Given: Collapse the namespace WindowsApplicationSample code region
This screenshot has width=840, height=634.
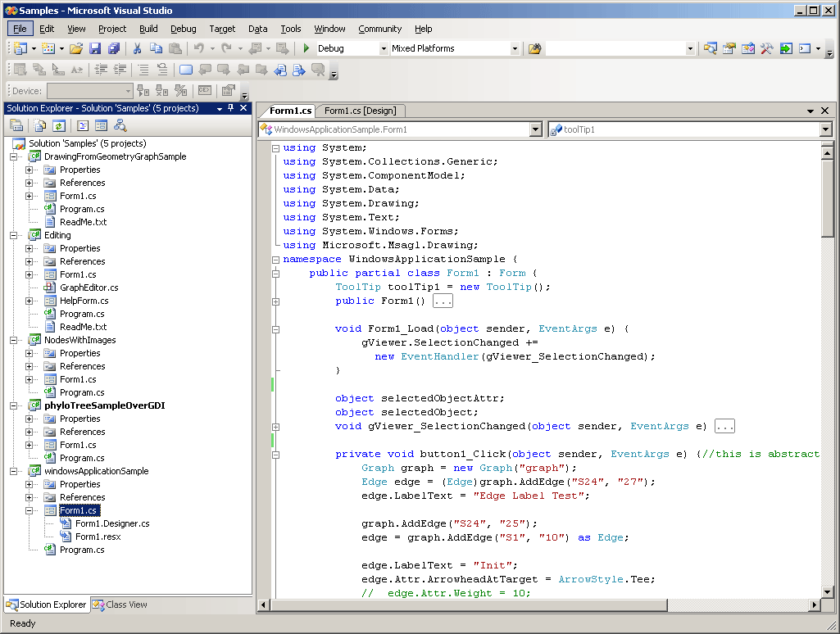Looking at the screenshot, I should point(276,260).
